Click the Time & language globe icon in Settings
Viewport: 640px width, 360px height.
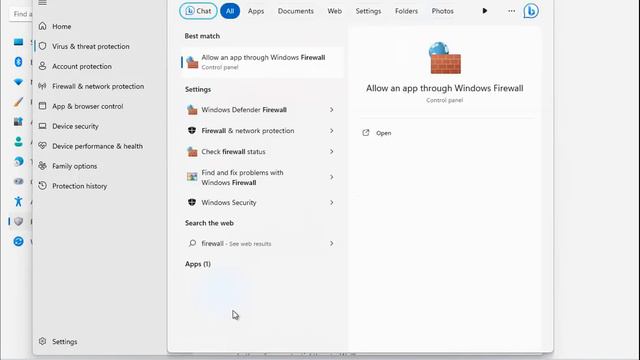[x=18, y=162]
